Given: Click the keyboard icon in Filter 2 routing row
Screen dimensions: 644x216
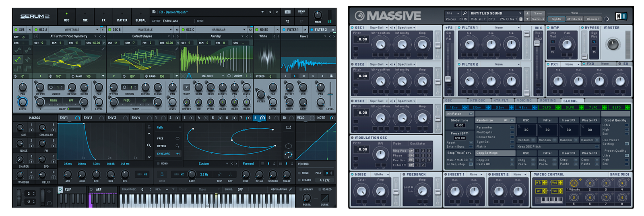Looking at the screenshot, I should click(x=331, y=76).
